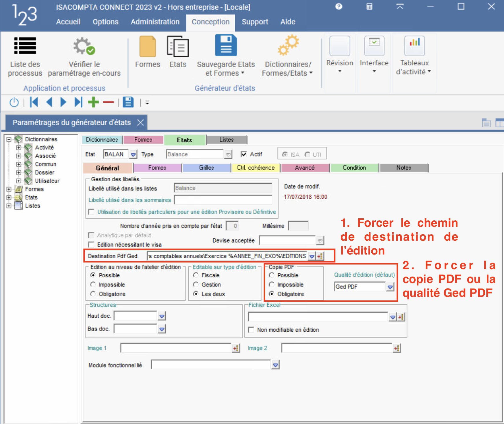Image resolution: width=504 pixels, height=424 pixels.
Task: Open the Administration menu tab
Action: tap(155, 22)
